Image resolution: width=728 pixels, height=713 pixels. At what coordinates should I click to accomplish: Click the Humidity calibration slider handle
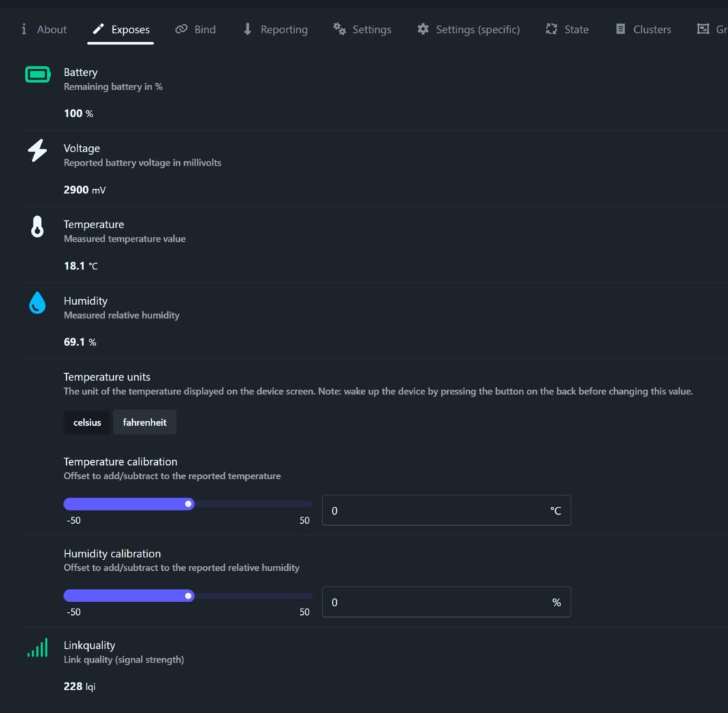[x=188, y=596]
